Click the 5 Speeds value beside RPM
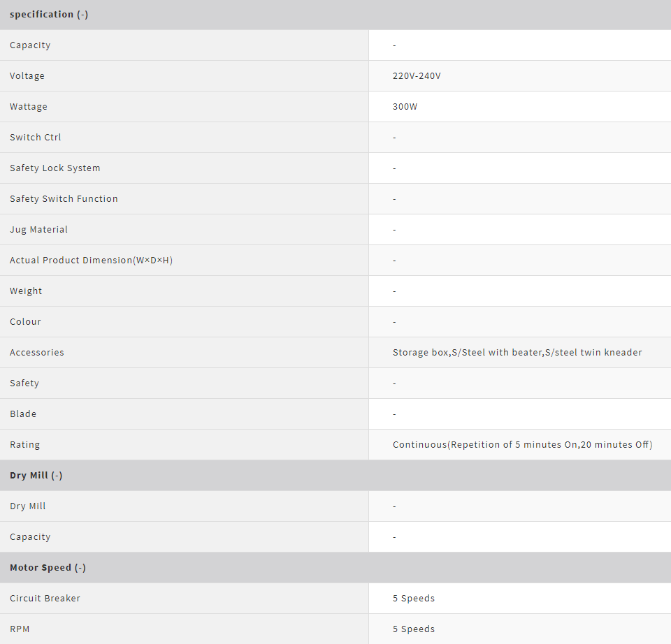The height and width of the screenshot is (644, 671). pyautogui.click(x=413, y=629)
